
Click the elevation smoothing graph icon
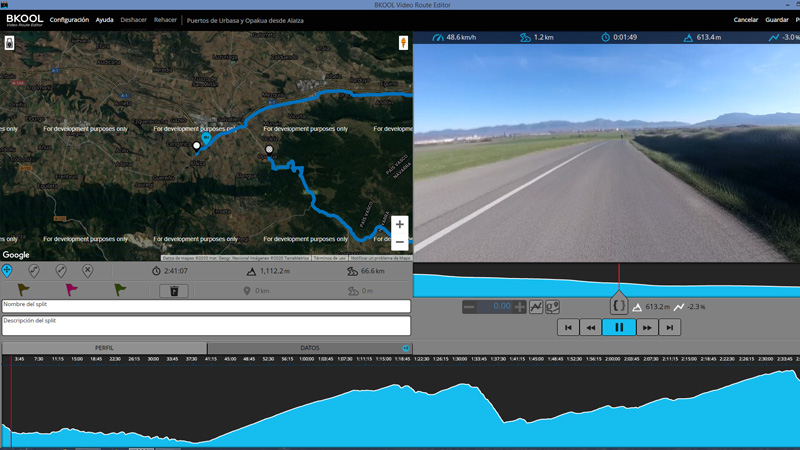(x=536, y=307)
